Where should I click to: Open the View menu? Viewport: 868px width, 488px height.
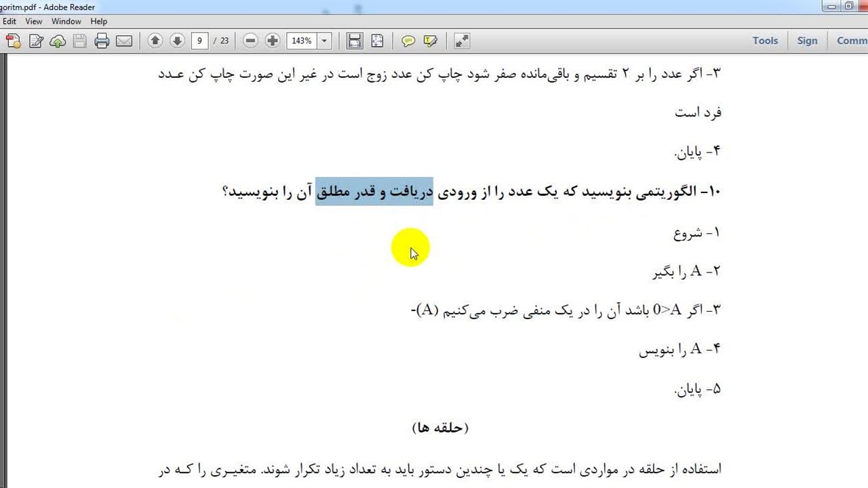(x=34, y=22)
